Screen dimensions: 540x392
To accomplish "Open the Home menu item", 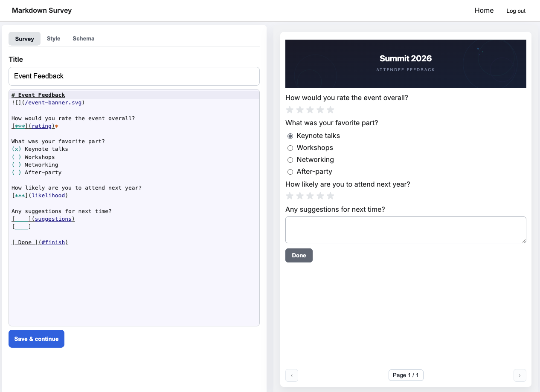I will [484, 10].
